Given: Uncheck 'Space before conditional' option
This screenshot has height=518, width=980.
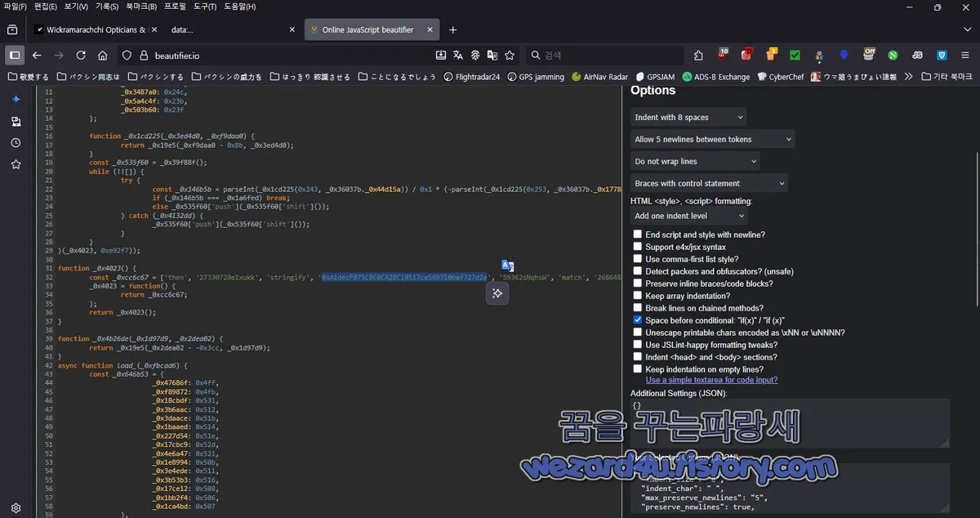Looking at the screenshot, I should (638, 320).
